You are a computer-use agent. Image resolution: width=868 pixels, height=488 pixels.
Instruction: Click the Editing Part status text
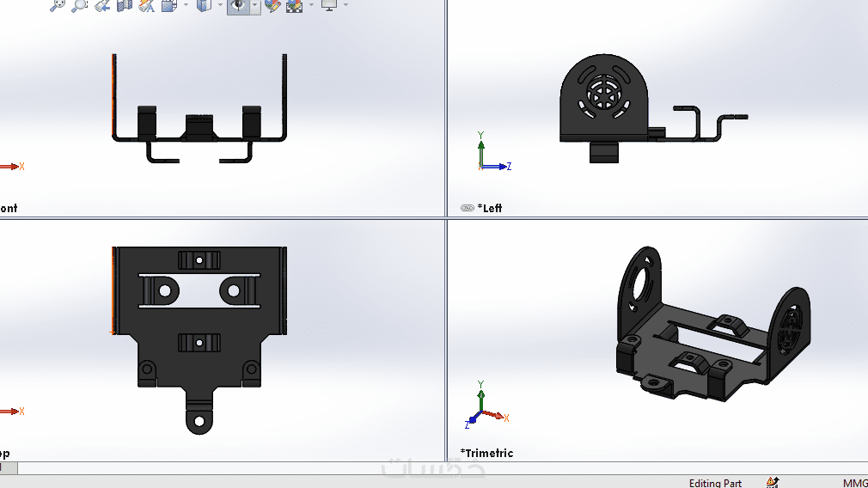coord(715,483)
